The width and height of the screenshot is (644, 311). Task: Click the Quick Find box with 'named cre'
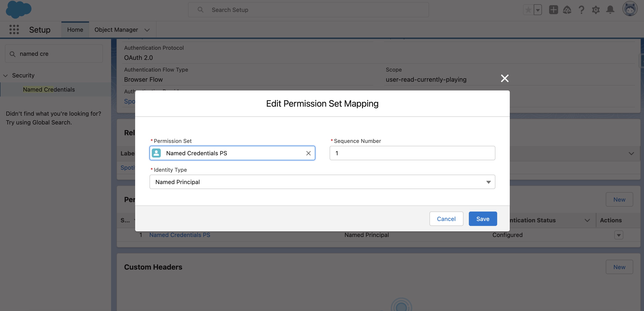coord(54,54)
